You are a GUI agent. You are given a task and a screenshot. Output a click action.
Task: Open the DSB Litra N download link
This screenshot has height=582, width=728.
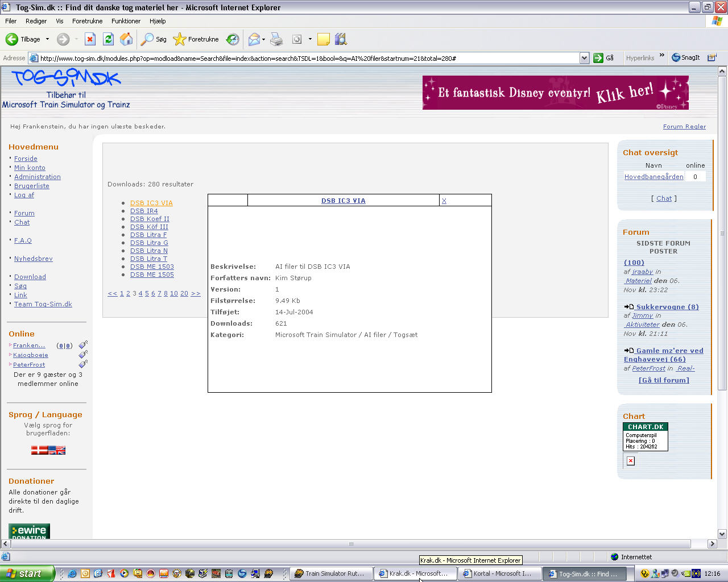149,251
